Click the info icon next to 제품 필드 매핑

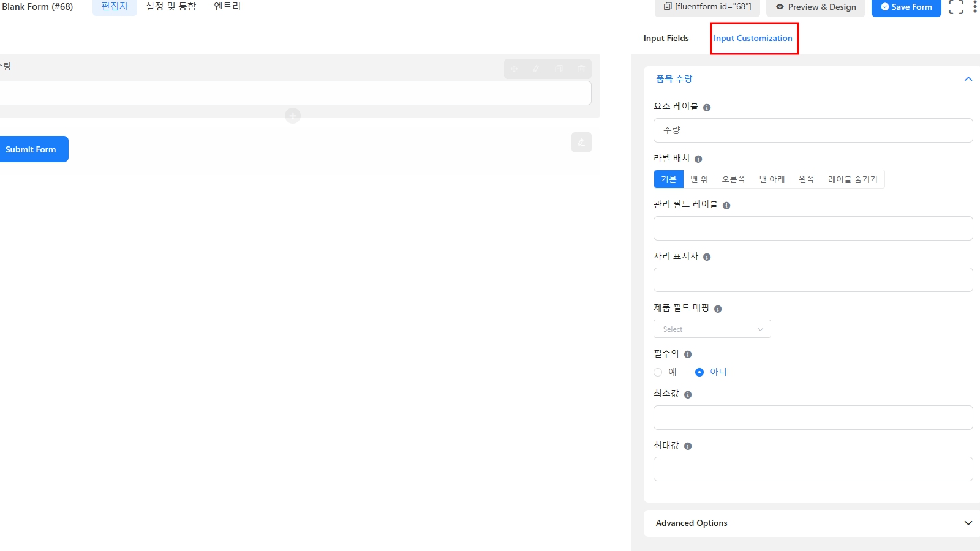(718, 309)
